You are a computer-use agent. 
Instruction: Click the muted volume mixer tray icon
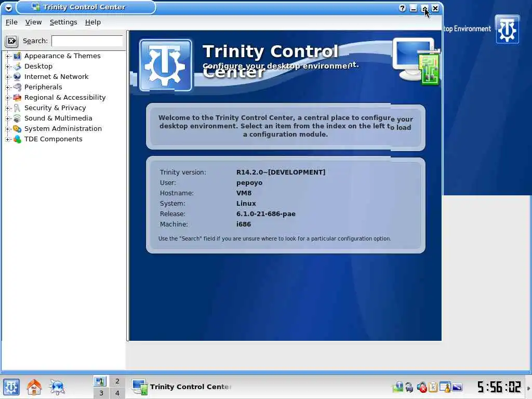(x=422, y=387)
